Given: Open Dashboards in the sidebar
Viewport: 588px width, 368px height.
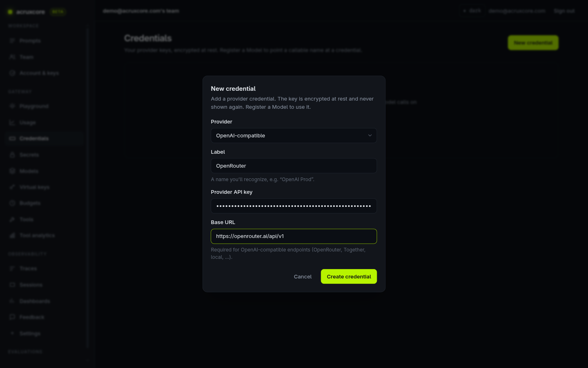Looking at the screenshot, I should pyautogui.click(x=45, y=301).
